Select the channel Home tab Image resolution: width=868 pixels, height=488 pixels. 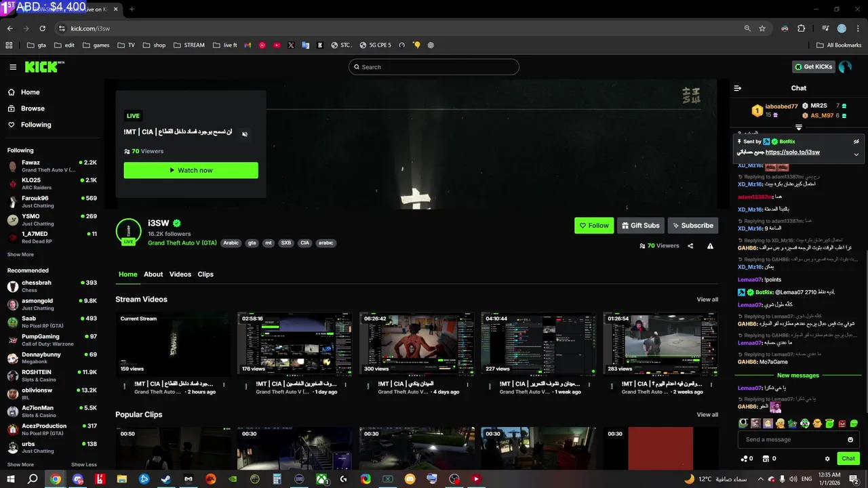coord(128,274)
